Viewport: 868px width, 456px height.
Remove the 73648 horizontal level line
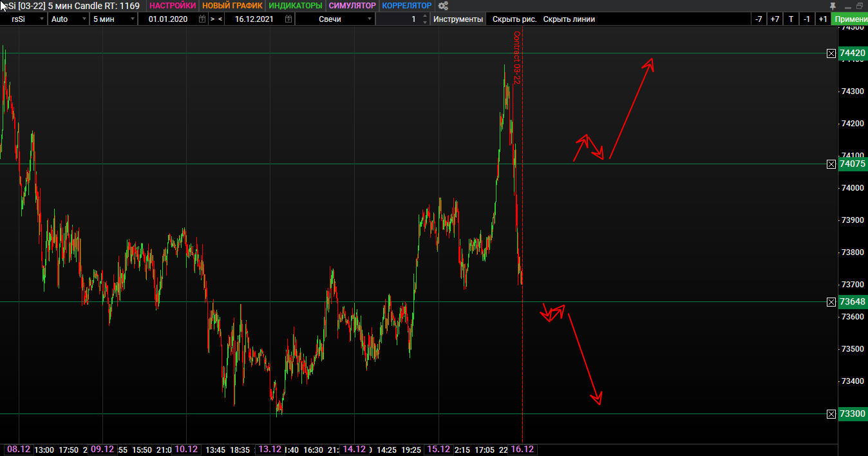pos(831,302)
